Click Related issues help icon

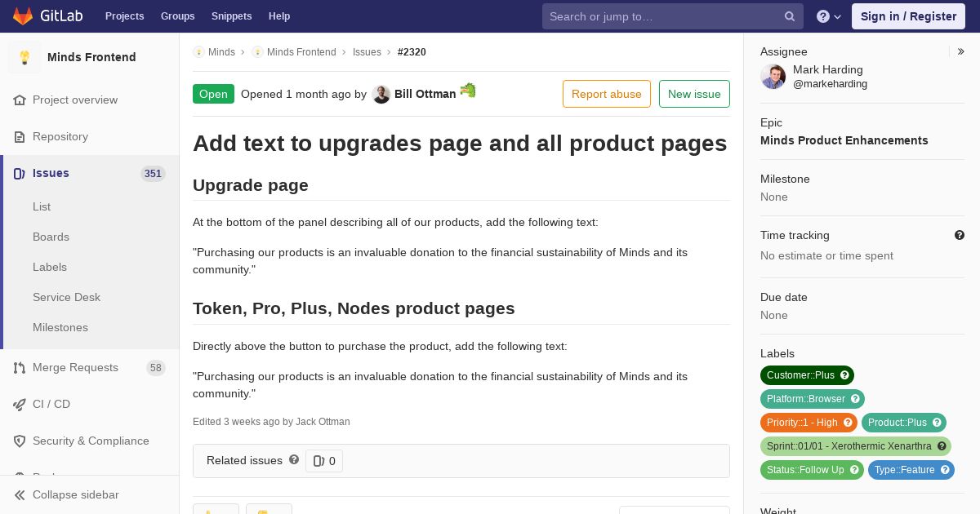coord(294,459)
